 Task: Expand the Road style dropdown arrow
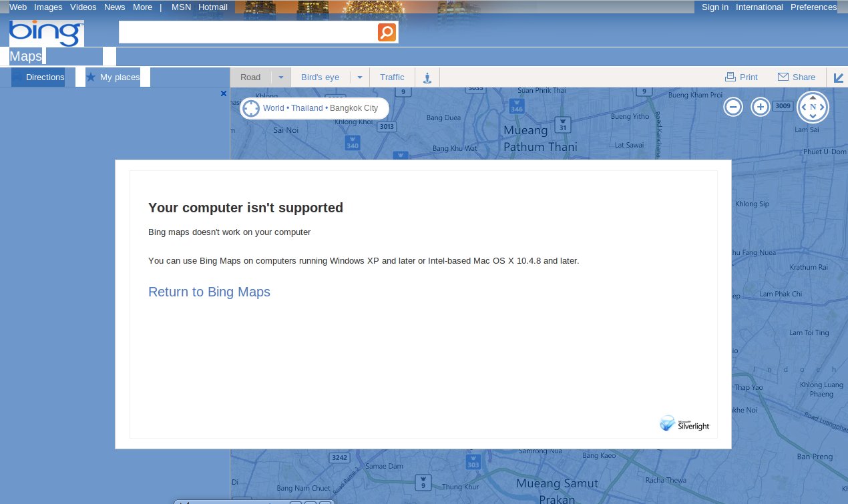pos(281,77)
